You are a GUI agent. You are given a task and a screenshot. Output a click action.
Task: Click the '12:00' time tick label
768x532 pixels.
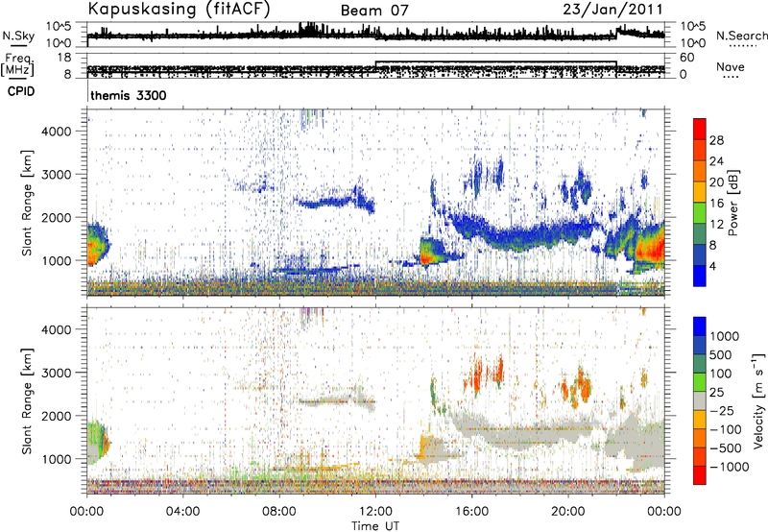click(x=375, y=512)
